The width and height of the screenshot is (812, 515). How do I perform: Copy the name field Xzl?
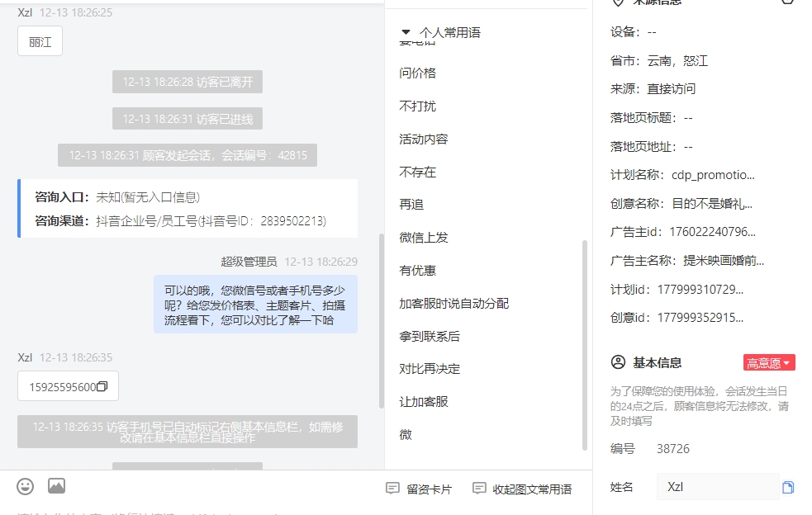(788, 487)
